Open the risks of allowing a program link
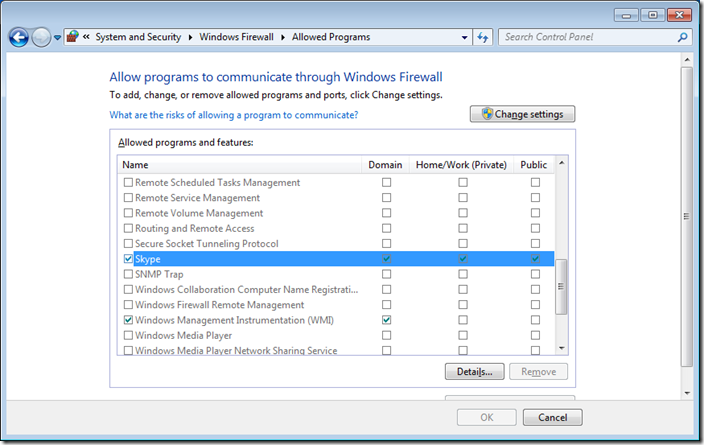 click(x=233, y=115)
